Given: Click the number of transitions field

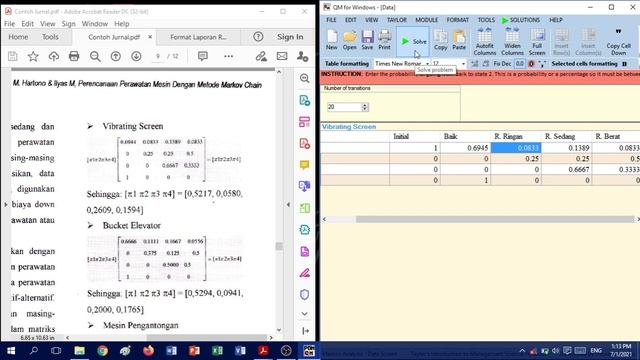Looking at the screenshot, I should (x=344, y=107).
